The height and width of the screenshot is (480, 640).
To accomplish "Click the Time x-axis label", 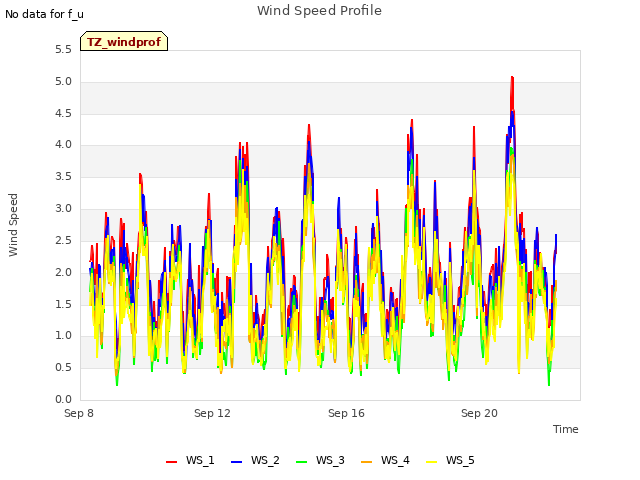I will tap(566, 429).
